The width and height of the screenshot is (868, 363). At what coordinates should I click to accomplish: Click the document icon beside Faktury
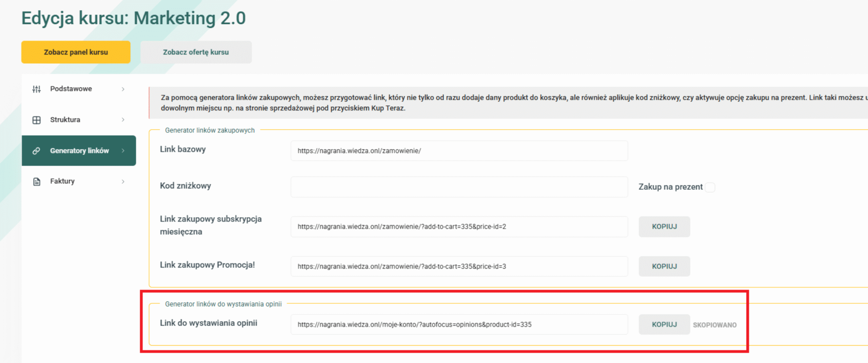click(37, 182)
